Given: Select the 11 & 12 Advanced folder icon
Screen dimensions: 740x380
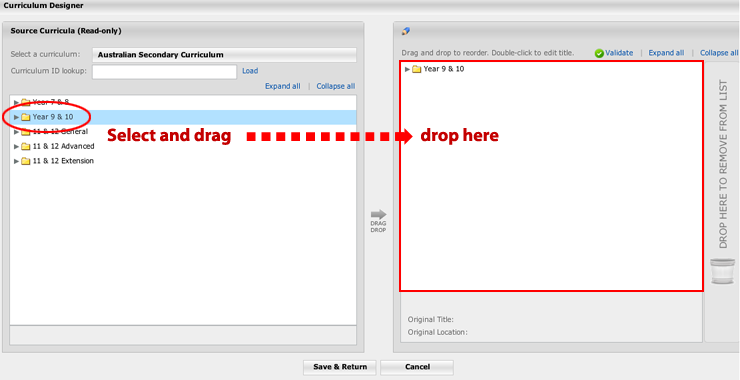Looking at the screenshot, I should [25, 146].
